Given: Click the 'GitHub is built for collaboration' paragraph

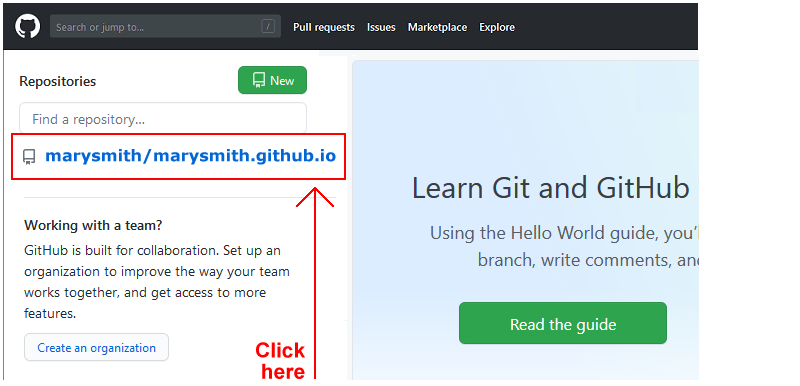Looking at the screenshot, I should 157,282.
